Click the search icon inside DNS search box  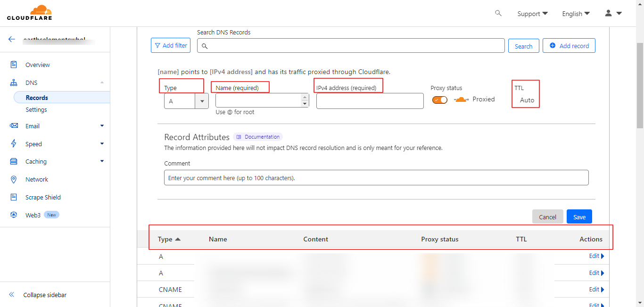(x=205, y=46)
